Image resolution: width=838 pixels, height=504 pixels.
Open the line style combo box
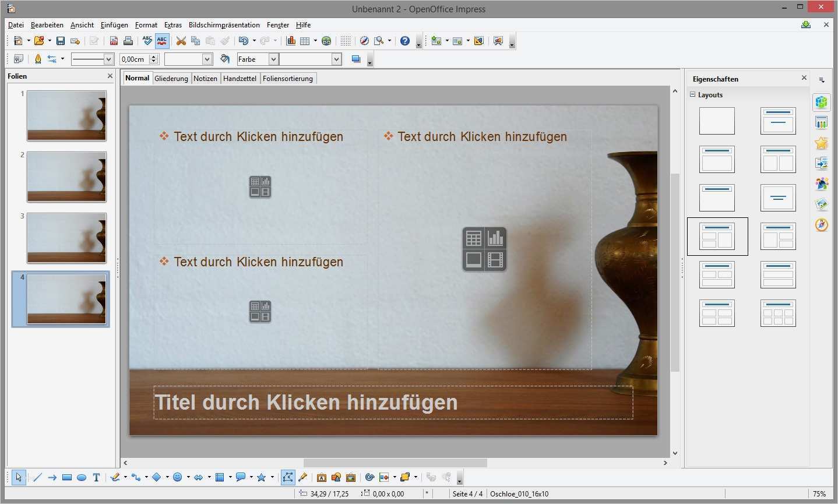92,59
